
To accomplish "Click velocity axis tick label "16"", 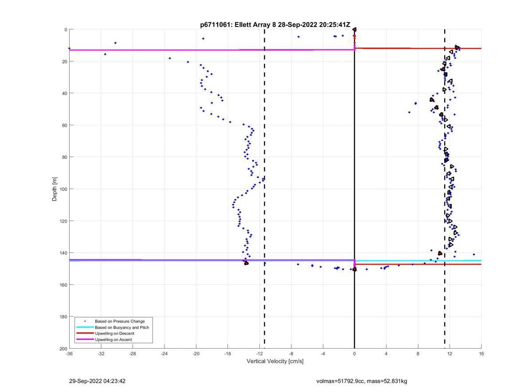I will pos(481,353).
